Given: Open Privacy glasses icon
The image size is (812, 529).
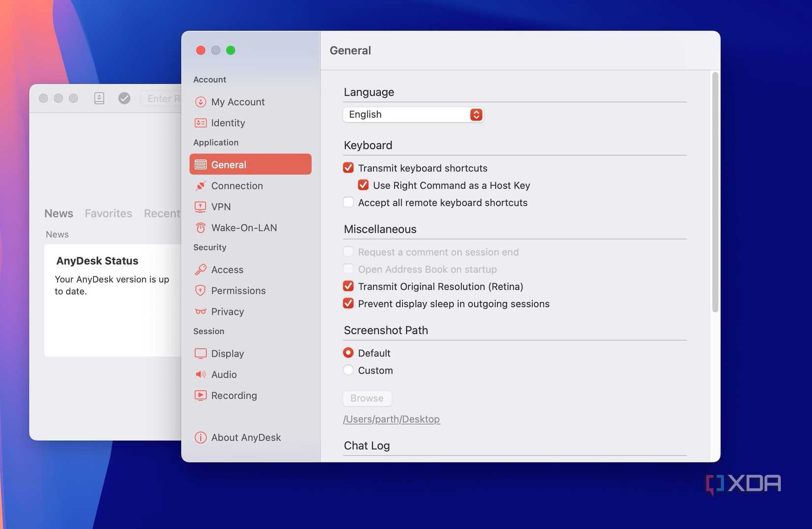Looking at the screenshot, I should (x=200, y=311).
